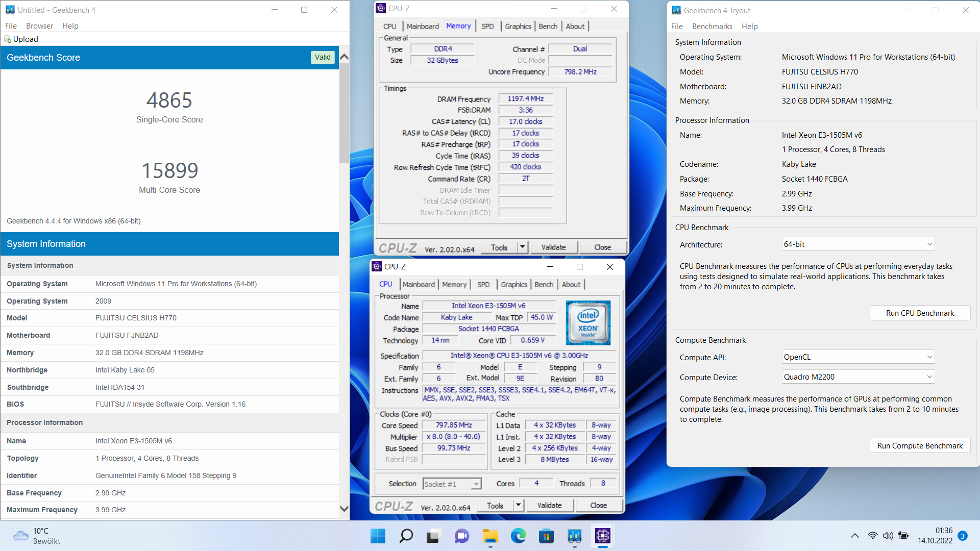Open Help menu in Geekbench Tryout
Image resolution: width=980 pixels, height=551 pixels.
[x=749, y=27]
